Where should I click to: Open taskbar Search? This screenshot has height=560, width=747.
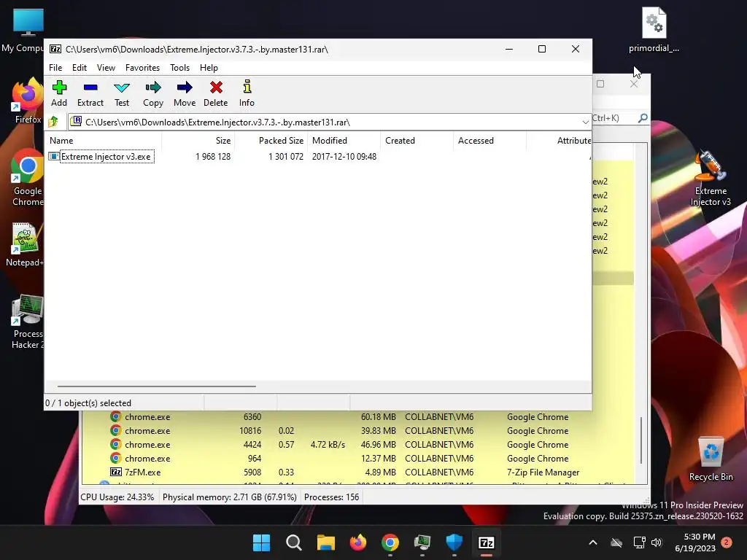pos(293,542)
